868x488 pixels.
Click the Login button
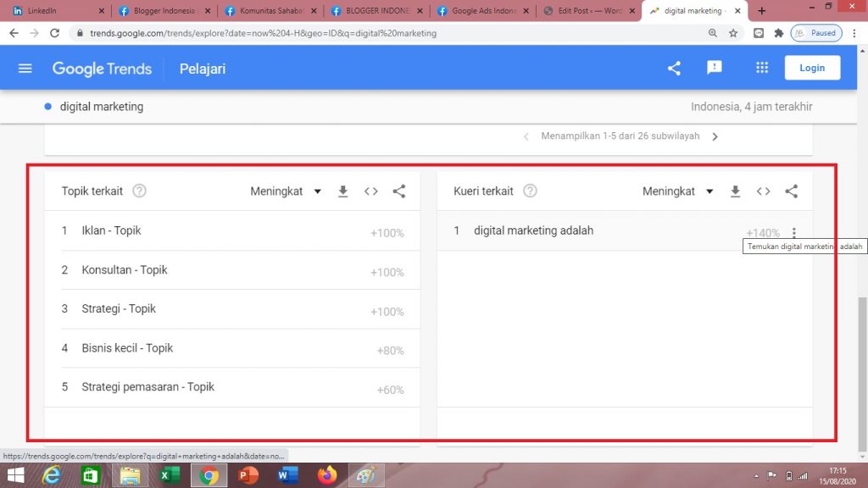click(x=812, y=68)
